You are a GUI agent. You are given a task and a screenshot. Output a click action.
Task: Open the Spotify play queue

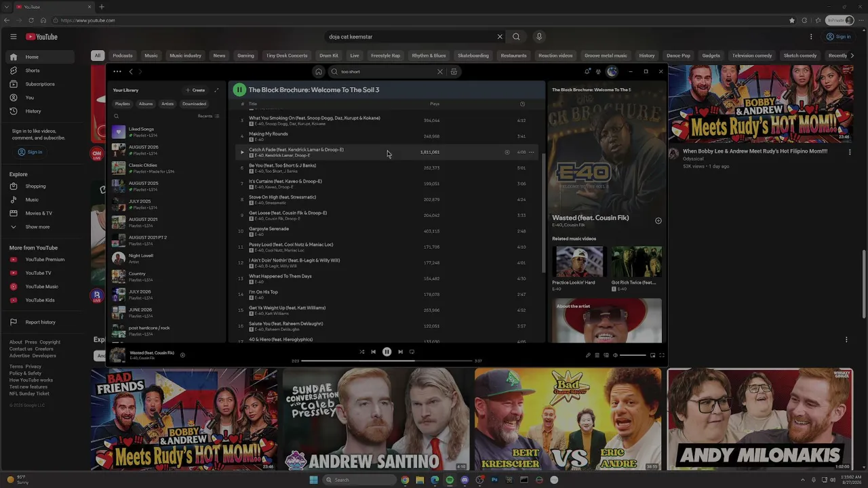(597, 355)
